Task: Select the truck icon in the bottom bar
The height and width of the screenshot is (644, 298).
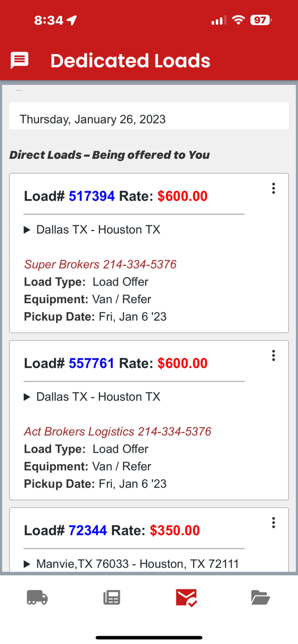Action: (x=37, y=597)
